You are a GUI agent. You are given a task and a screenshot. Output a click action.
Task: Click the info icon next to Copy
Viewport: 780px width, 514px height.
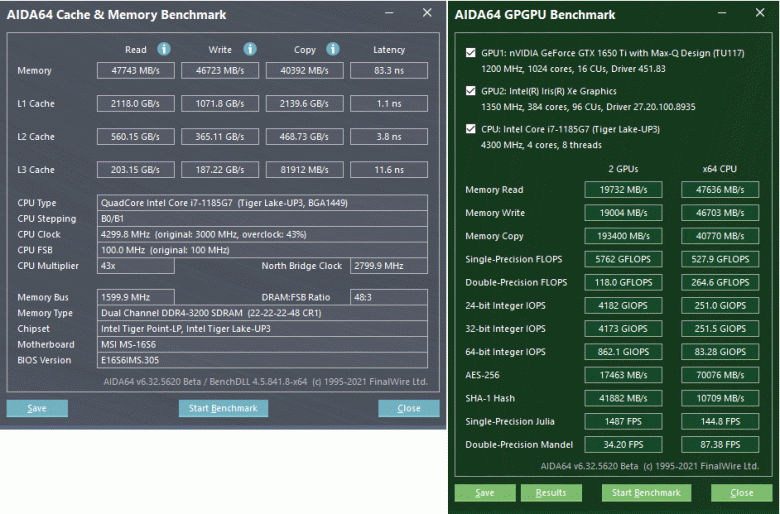click(x=334, y=49)
